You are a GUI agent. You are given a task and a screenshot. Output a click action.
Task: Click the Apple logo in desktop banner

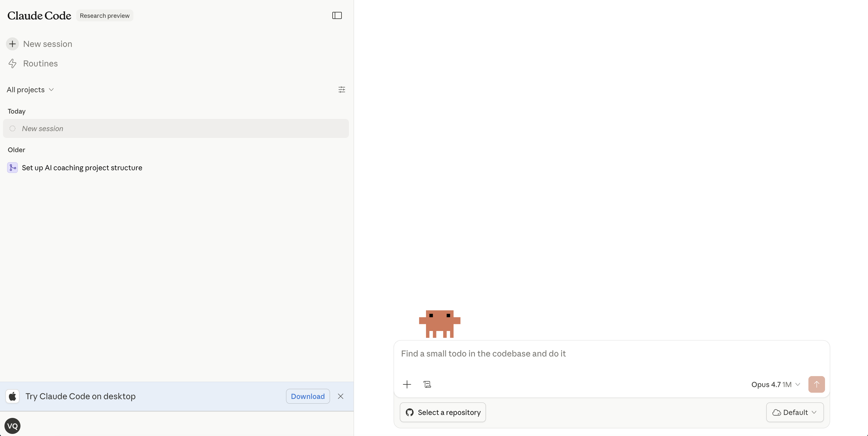tap(12, 396)
